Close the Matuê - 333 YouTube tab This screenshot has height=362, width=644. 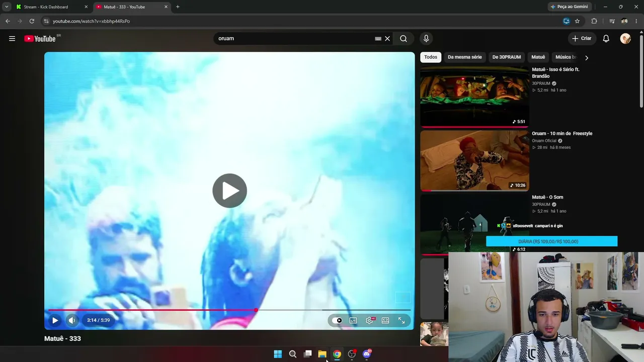166,7
